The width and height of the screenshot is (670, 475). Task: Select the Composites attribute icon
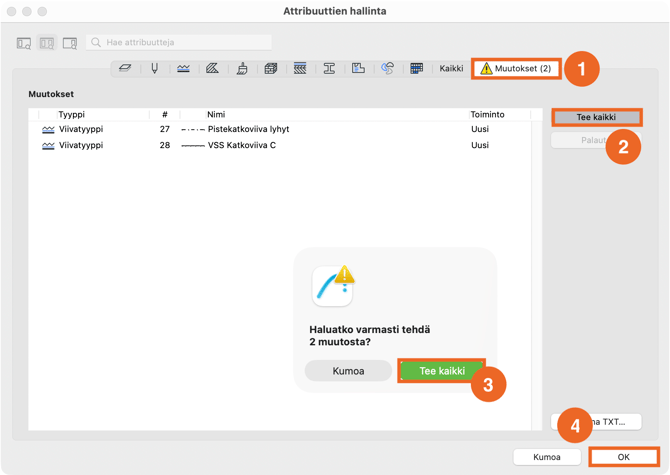click(300, 69)
